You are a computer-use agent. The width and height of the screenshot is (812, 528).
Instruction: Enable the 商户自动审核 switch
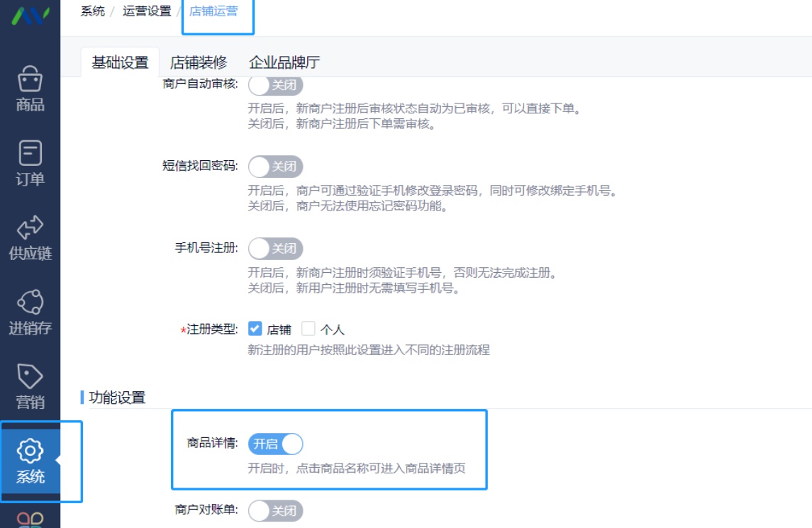[277, 86]
